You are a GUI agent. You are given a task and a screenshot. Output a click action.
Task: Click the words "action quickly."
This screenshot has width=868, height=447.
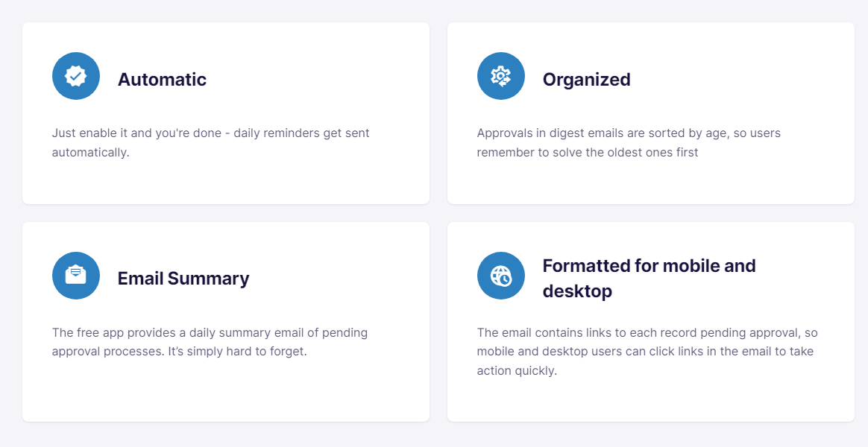tap(517, 371)
